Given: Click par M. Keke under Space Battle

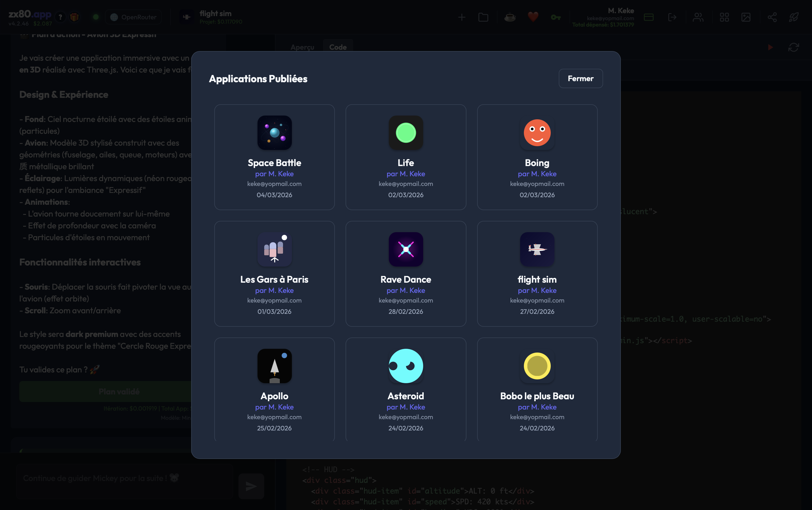Looking at the screenshot, I should point(274,174).
